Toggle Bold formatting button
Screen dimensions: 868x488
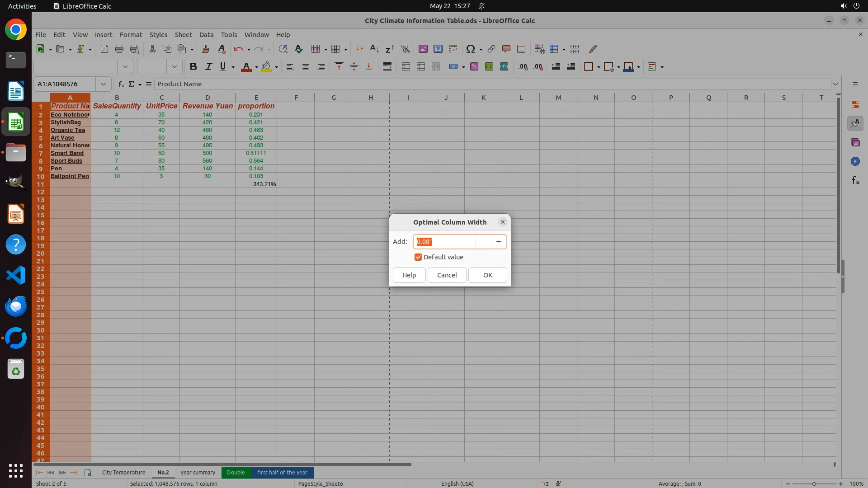[x=193, y=67]
